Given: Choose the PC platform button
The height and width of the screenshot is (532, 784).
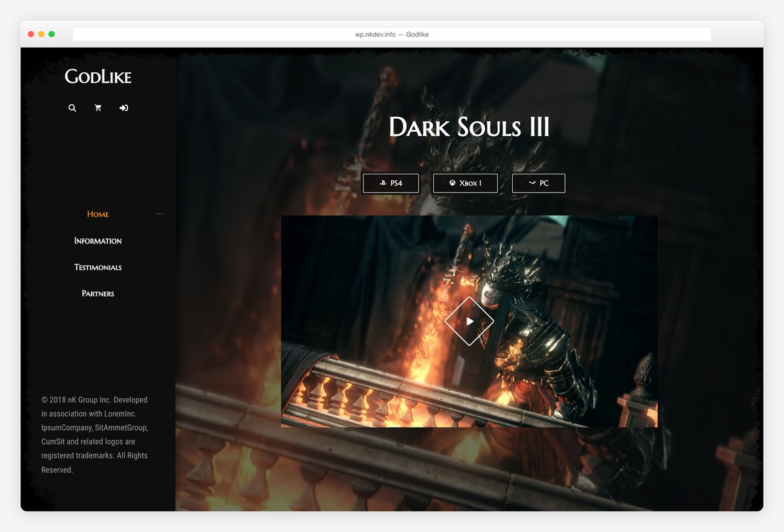Looking at the screenshot, I should click(538, 183).
